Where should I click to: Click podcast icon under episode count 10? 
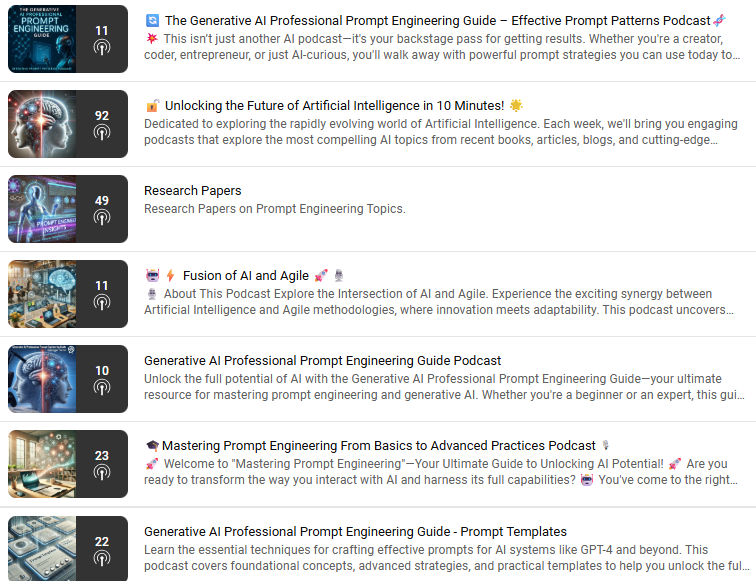(102, 387)
